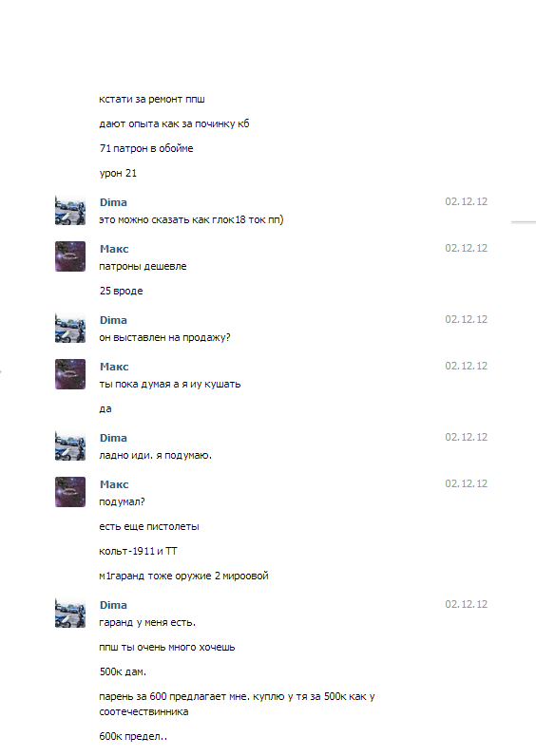The height and width of the screenshot is (756, 536).
Task: Open Макс's avatar next to подумал? message
Action: click(70, 492)
